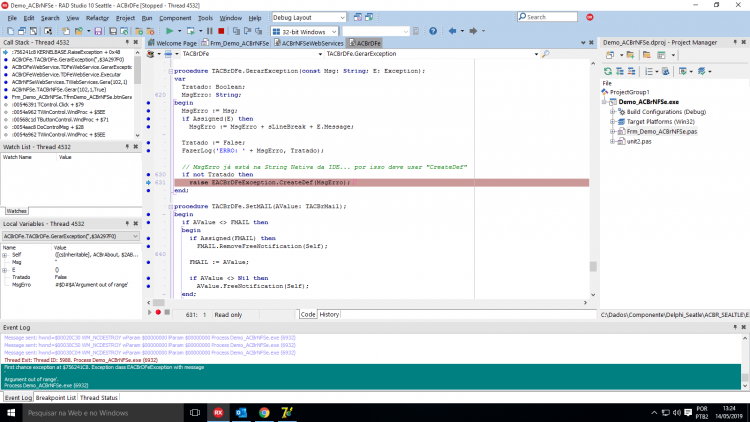Click Run Without Debugging icon
Viewport: 750px width, 422px height.
tap(190, 31)
